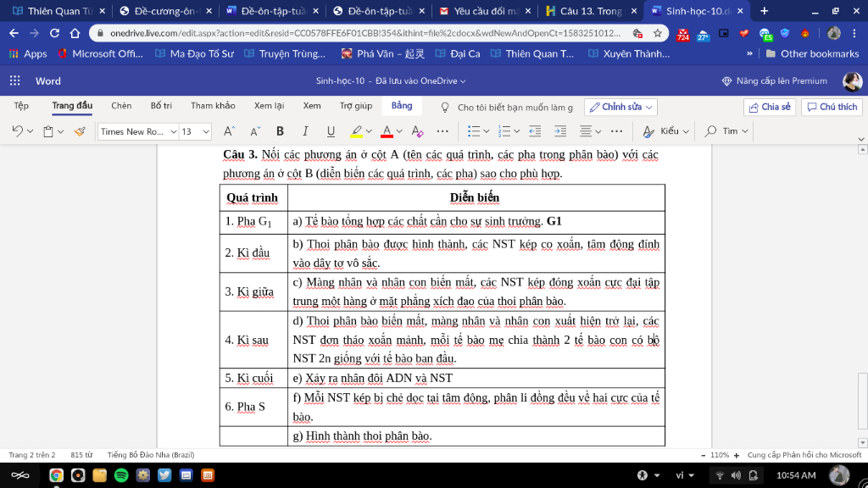Open Spotify from the taskbar
The height and width of the screenshot is (488, 868).
click(121, 475)
